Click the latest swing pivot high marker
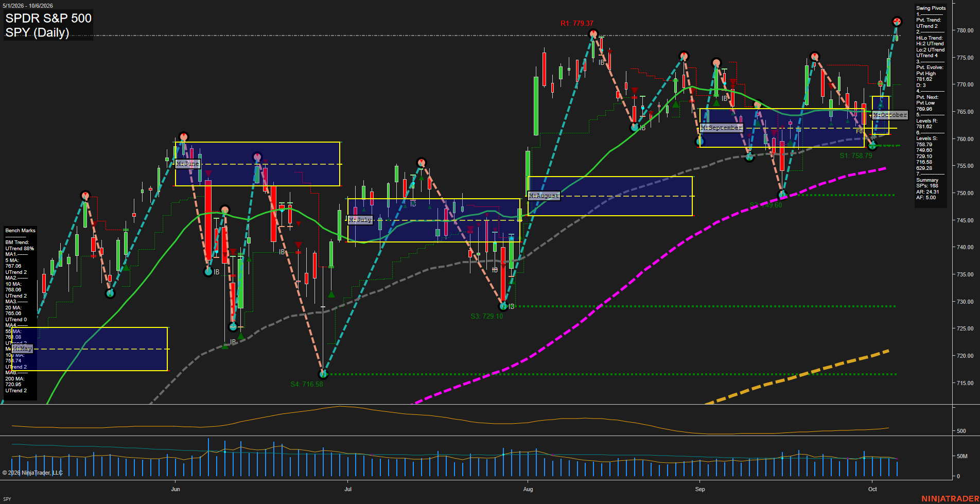This screenshot has width=980, height=504. [x=897, y=22]
